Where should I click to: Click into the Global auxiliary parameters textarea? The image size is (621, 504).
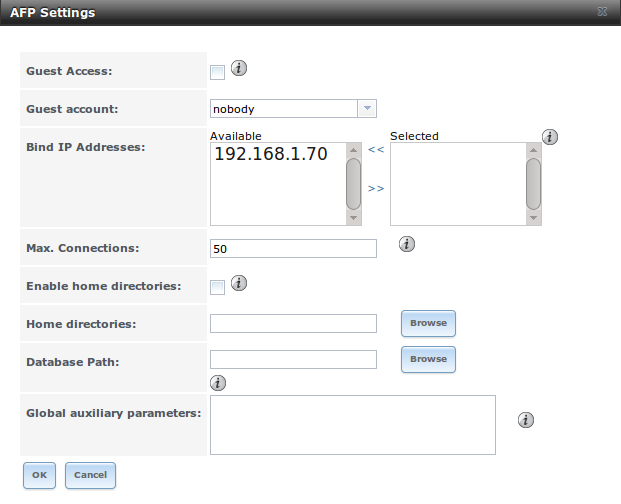click(352, 424)
